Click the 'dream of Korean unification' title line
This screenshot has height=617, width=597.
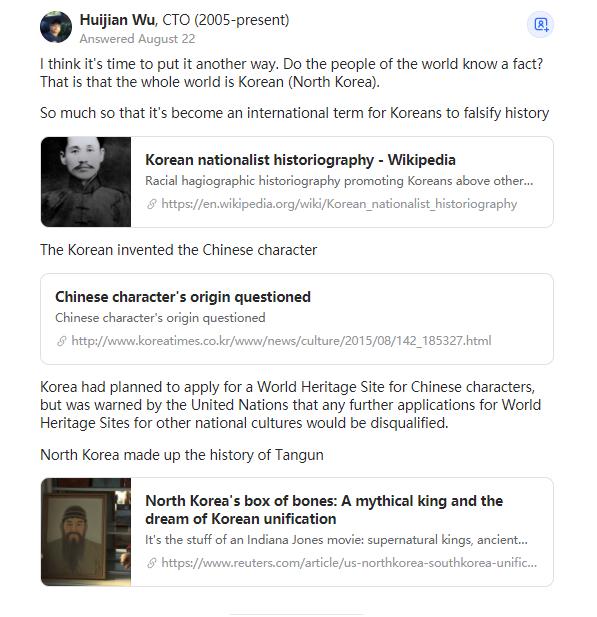point(241,519)
